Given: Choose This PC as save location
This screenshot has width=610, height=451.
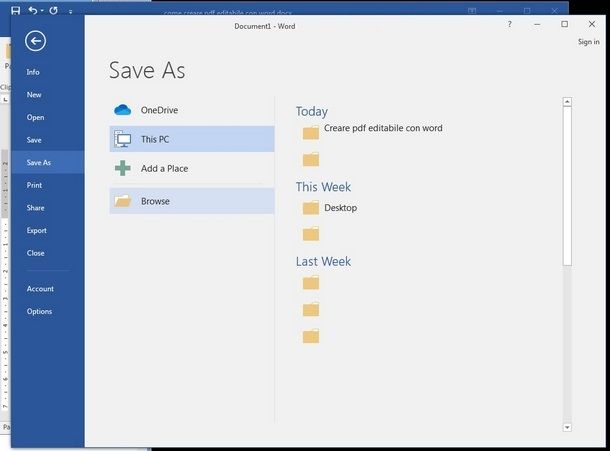Looking at the screenshot, I should coord(192,139).
